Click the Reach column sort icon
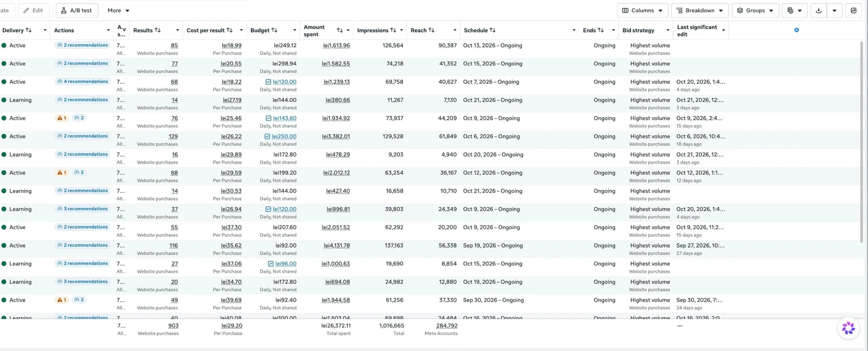868x351 pixels. click(432, 30)
